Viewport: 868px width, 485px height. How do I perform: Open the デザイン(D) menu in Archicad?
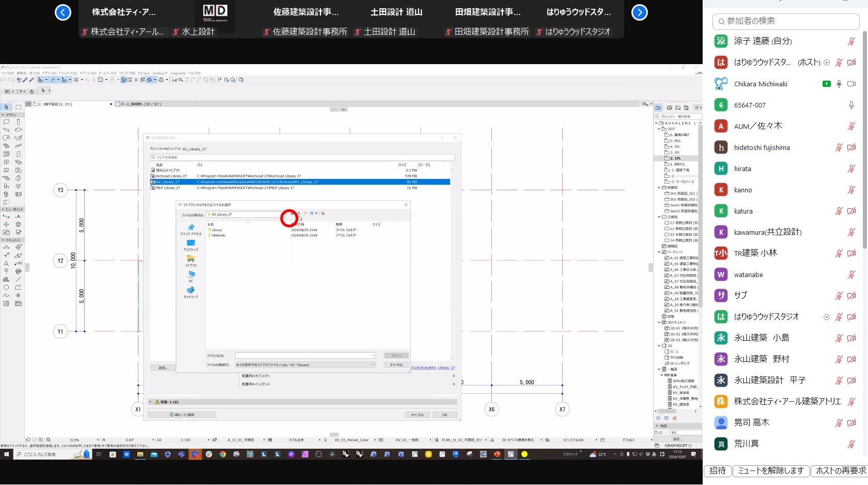tap(50, 73)
